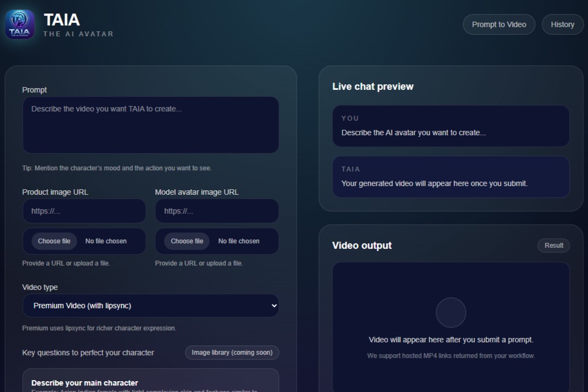
Task: Click Choose file under Model avatar image URL
Action: click(x=187, y=241)
